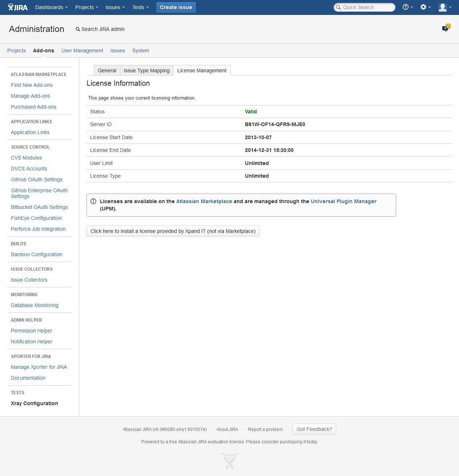Open the help question mark menu
The height and width of the screenshot is (476, 459).
coord(407,7)
